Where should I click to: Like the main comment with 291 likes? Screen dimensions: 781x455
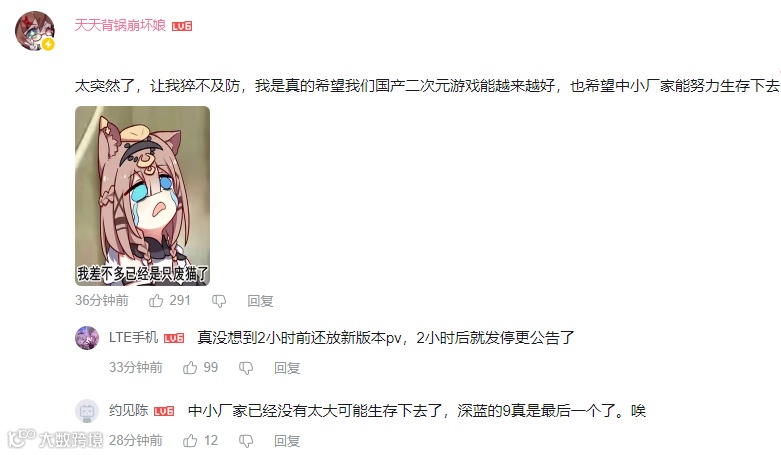(x=156, y=301)
